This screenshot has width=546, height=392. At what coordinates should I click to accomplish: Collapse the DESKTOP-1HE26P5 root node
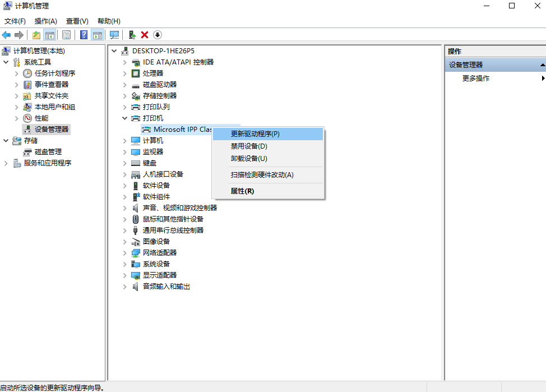click(x=114, y=51)
